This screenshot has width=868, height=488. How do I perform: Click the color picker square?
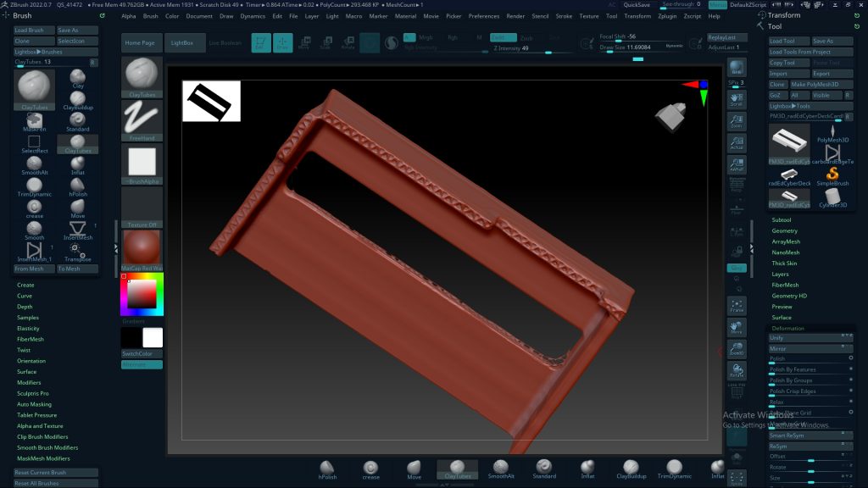click(142, 294)
